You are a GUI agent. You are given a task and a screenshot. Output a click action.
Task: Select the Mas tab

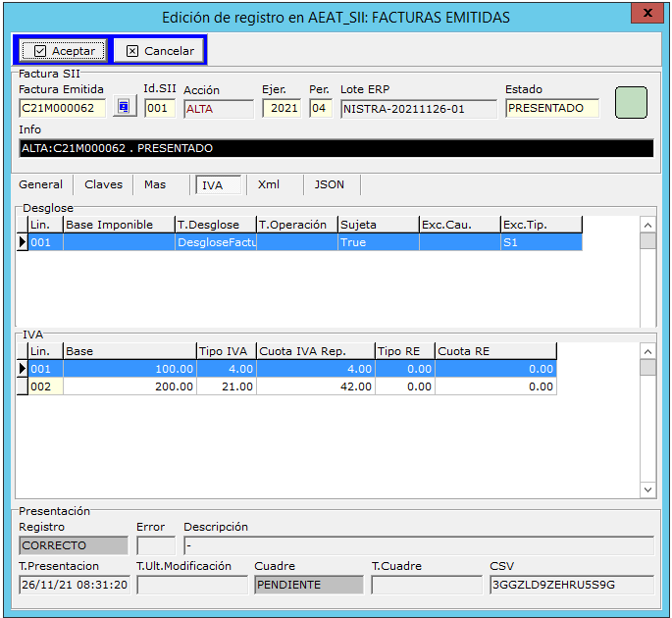[x=155, y=184]
